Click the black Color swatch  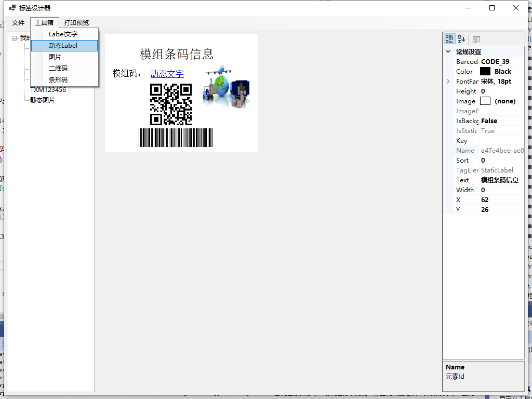[x=485, y=72]
